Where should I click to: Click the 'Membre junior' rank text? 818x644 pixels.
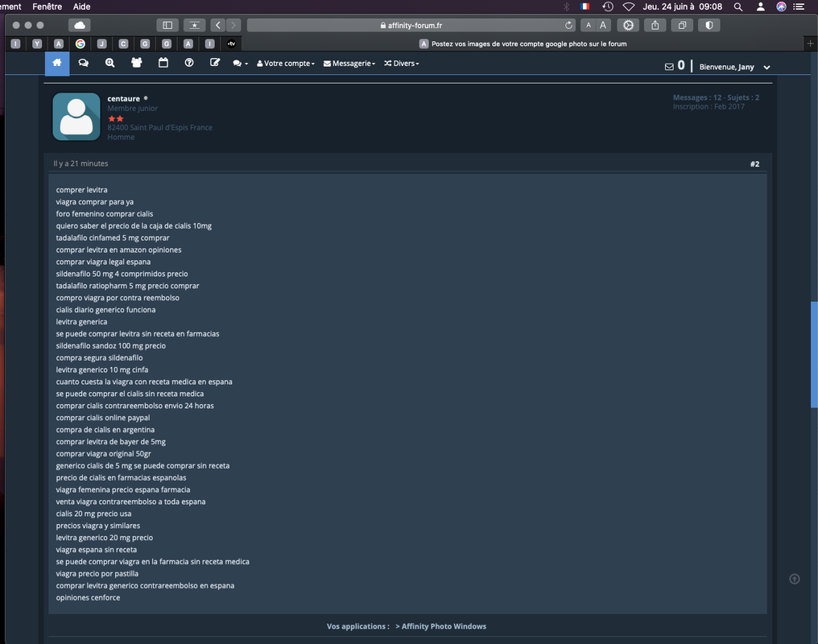[133, 109]
